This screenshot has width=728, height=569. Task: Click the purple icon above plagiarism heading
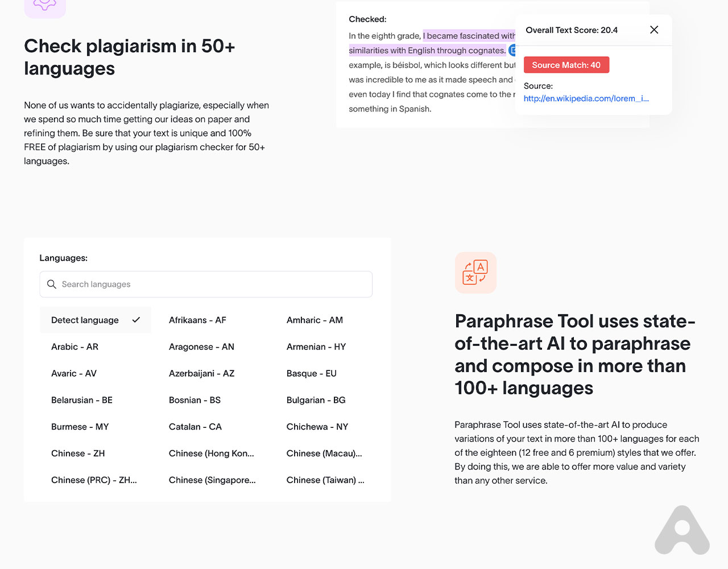(x=45, y=7)
